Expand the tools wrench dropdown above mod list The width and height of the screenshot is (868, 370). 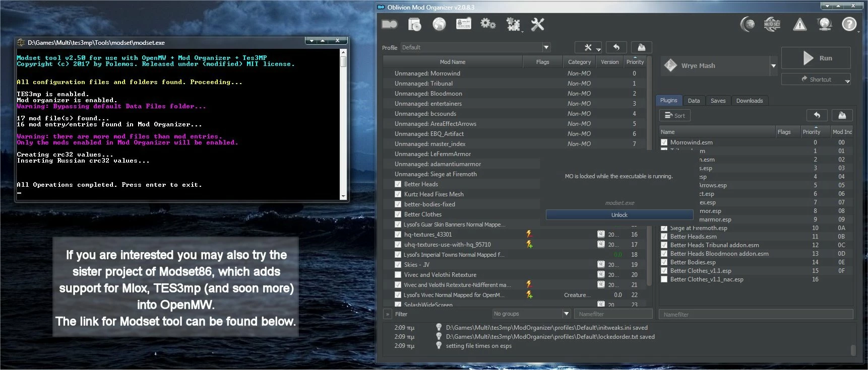coord(598,49)
